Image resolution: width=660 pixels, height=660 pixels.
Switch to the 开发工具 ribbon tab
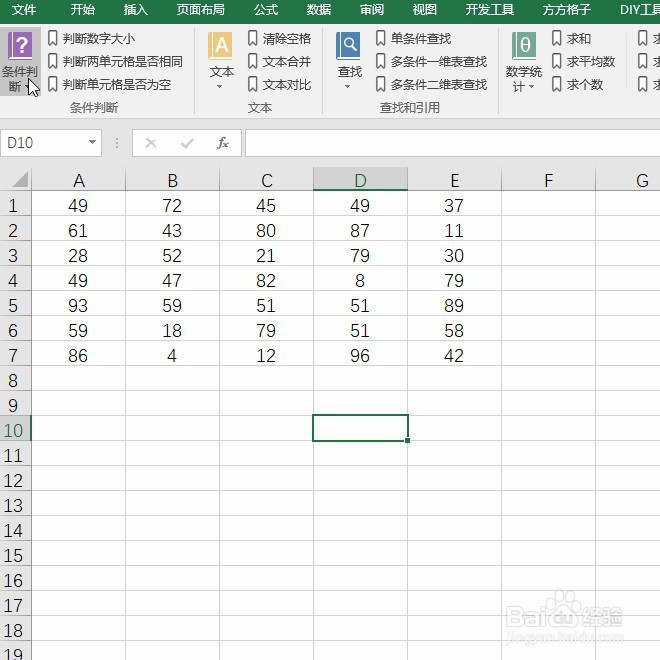490,10
